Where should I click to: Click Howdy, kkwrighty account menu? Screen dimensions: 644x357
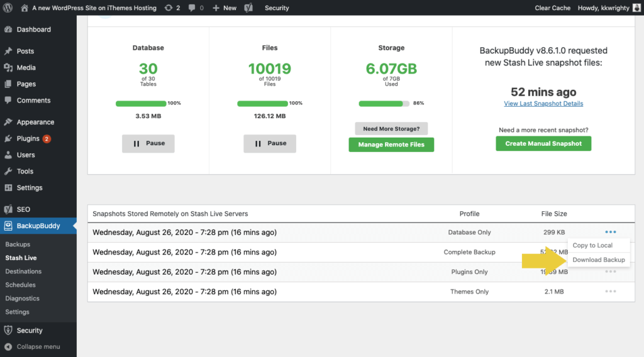[609, 8]
